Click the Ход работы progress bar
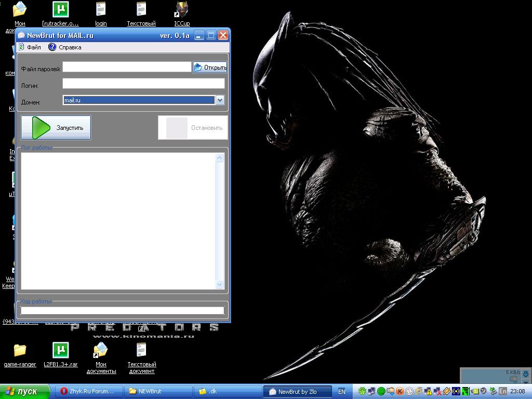 [x=122, y=311]
